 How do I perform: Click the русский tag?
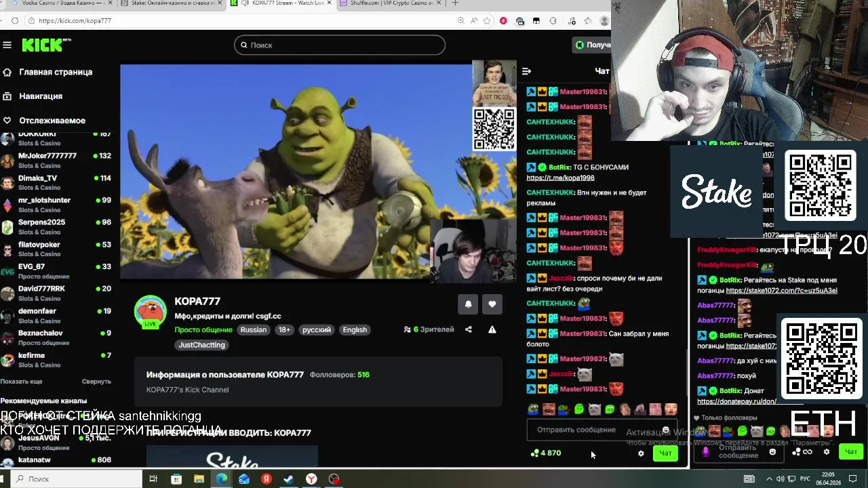[x=317, y=330]
